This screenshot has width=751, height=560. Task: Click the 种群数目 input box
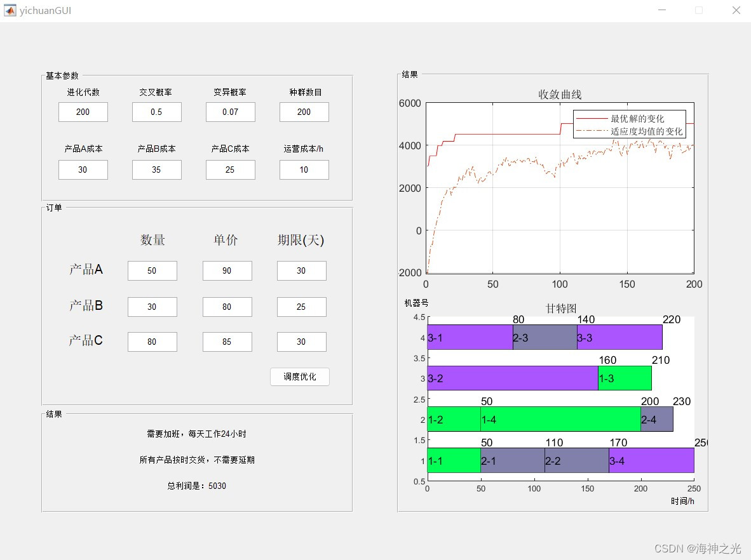pos(304,112)
